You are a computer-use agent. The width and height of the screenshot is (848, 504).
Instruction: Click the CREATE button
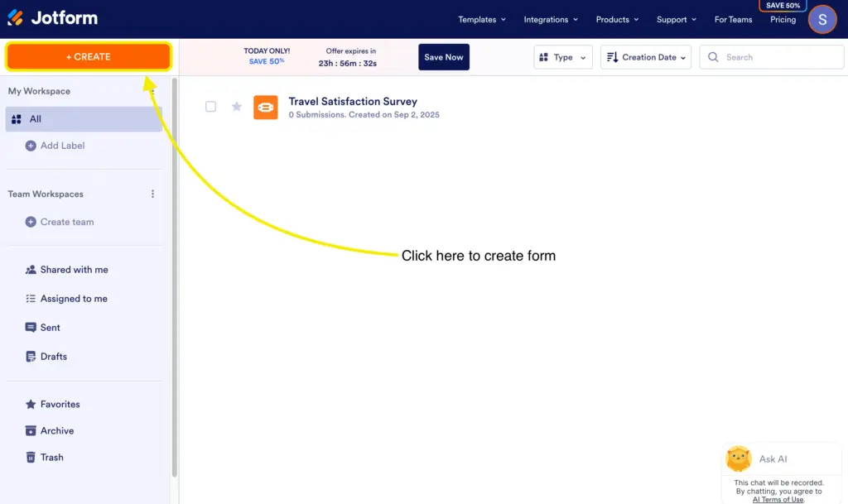[x=89, y=56]
